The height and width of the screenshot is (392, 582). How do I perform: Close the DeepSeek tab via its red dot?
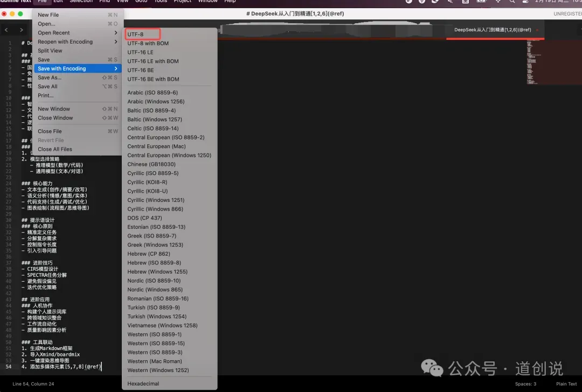tap(537, 30)
